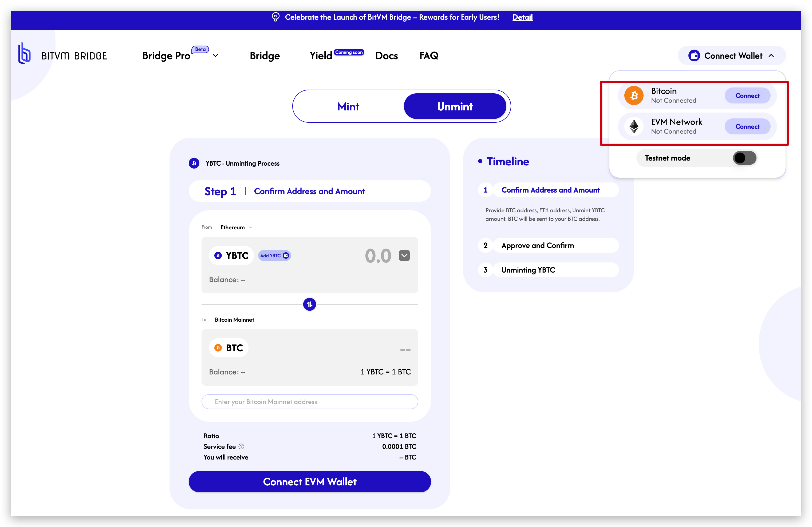
Task: Click the Beta badge on Bridge Pro
Action: pos(200,49)
